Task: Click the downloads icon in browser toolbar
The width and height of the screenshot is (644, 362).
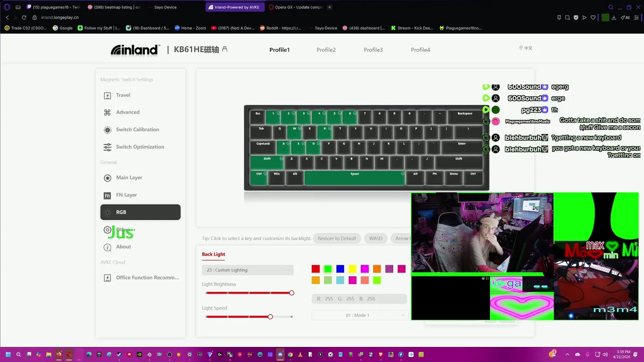Action: (614, 17)
